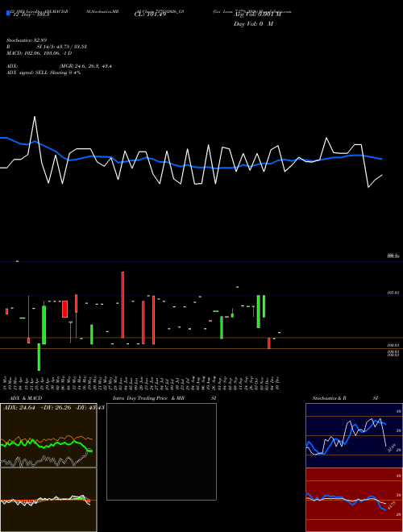This screenshot has width=403, height=532.
Task: Click the blue 12 Day SMA legend square
Action: coord(8,13)
